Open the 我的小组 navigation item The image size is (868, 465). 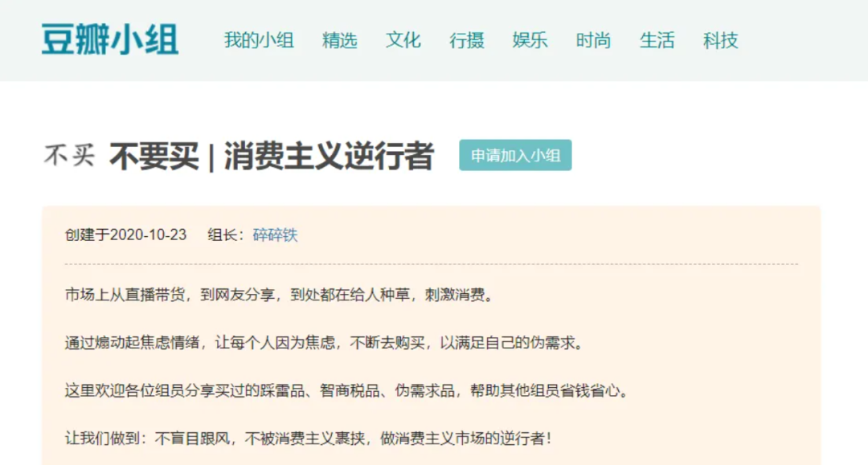pyautogui.click(x=258, y=40)
